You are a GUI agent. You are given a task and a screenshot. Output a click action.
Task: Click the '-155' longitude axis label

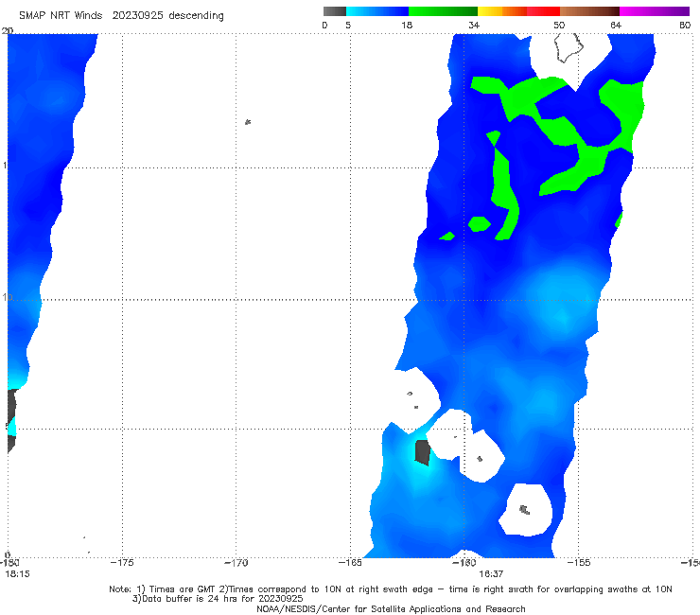click(579, 563)
